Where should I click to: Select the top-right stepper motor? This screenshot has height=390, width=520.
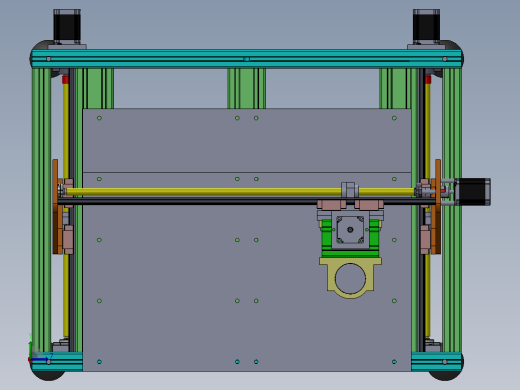[426, 26]
